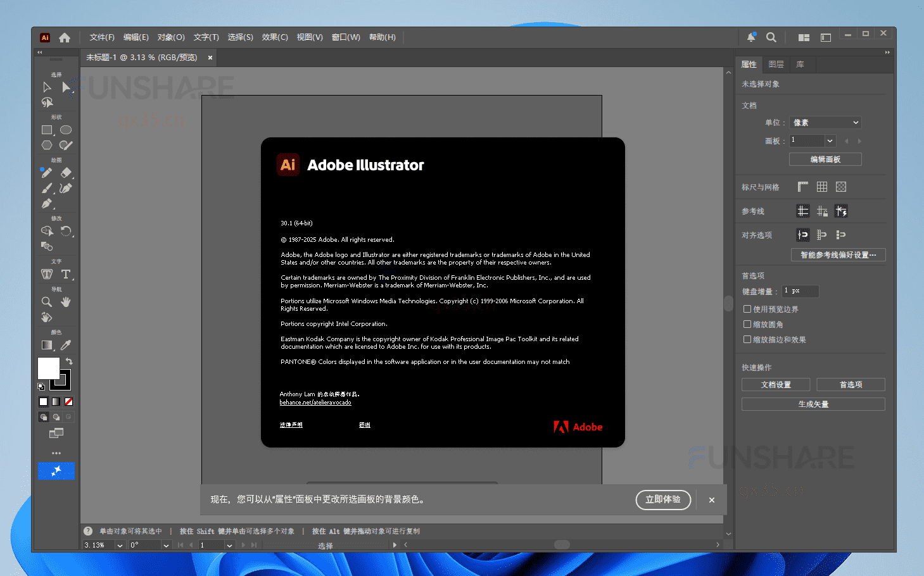Expand the toolbar with double-arrow
The width and height of the screenshot is (924, 576).
[x=39, y=53]
